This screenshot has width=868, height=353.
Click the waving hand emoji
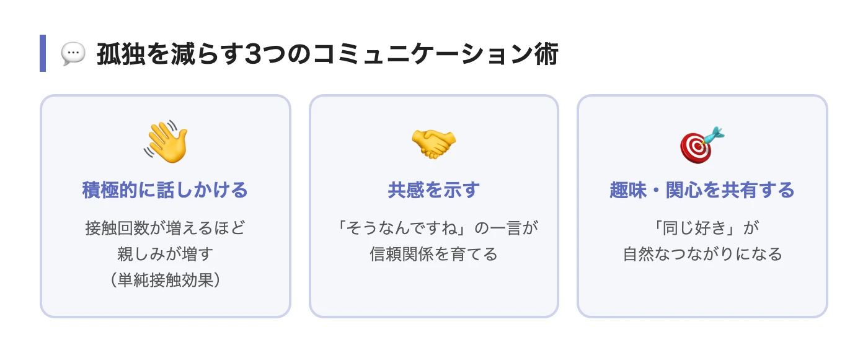165,142
